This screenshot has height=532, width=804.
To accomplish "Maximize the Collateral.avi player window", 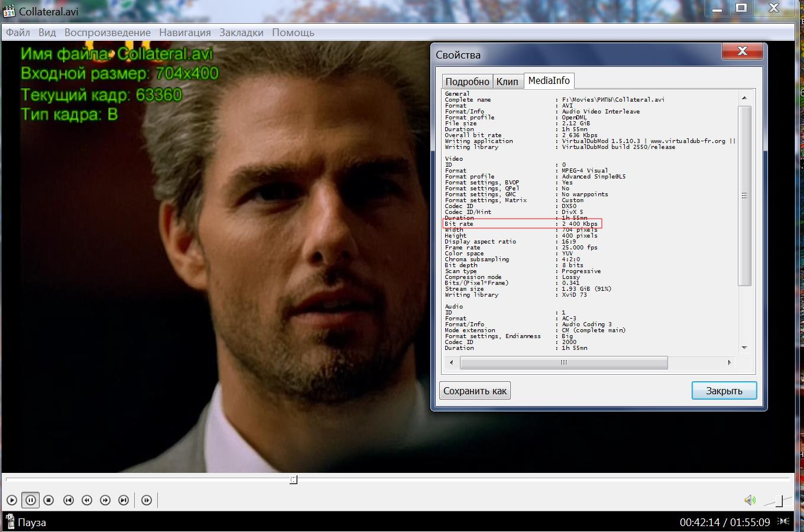I will point(741,8).
